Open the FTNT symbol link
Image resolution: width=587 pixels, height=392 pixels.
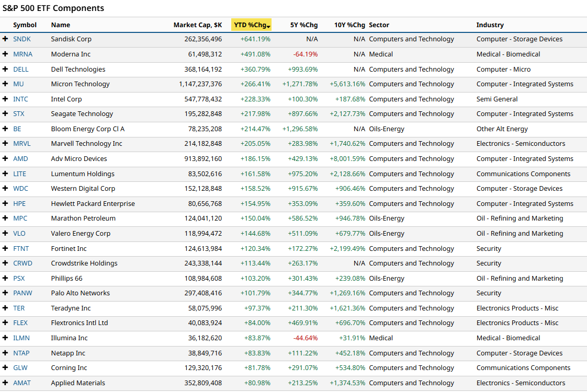pyautogui.click(x=21, y=248)
